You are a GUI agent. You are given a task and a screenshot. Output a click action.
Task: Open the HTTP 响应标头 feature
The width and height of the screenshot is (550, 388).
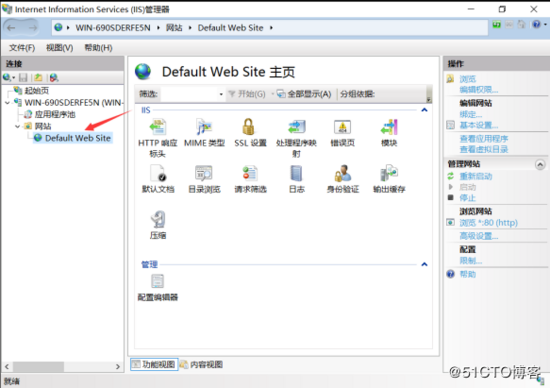pos(157,138)
